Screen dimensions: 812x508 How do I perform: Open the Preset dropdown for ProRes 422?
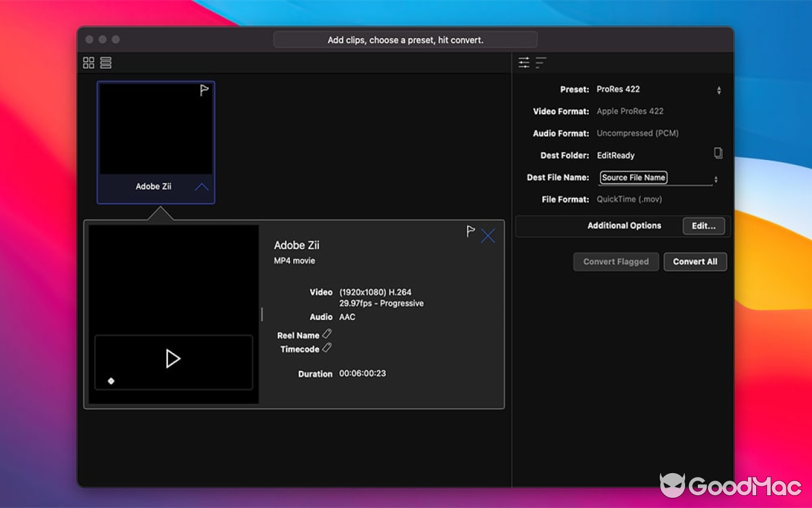pos(718,89)
